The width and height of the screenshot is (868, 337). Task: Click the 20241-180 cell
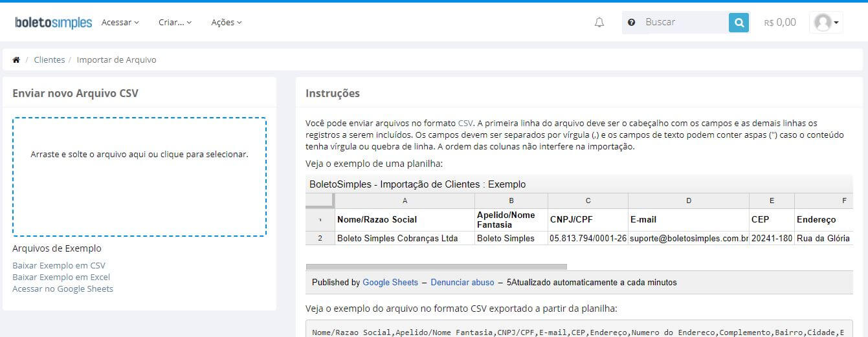(x=772, y=238)
